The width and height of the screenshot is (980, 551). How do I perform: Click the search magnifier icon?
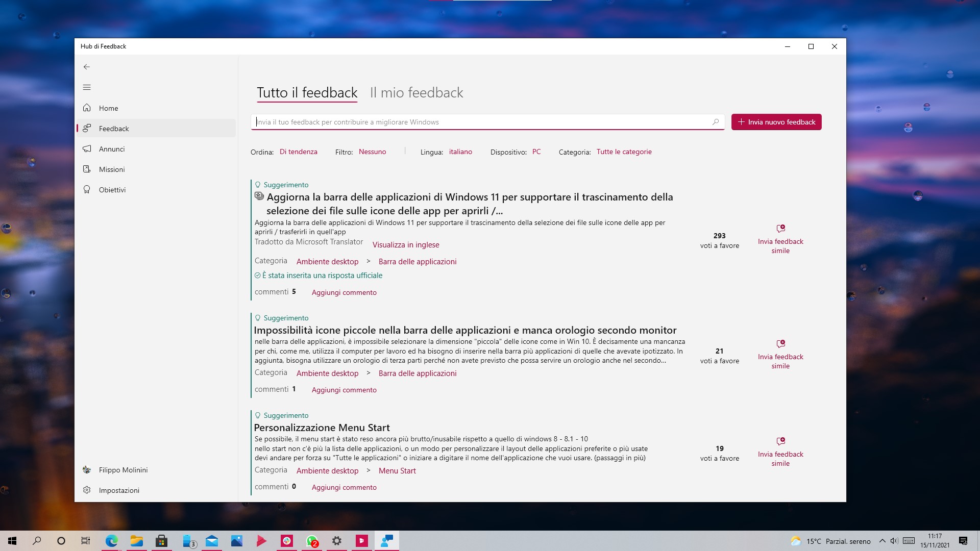716,122
